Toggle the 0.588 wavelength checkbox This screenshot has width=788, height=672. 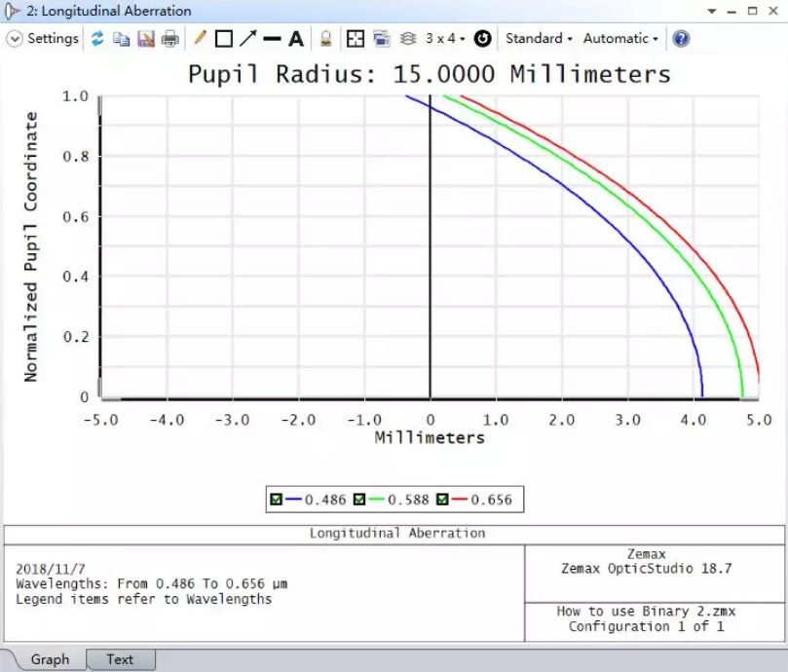359,500
